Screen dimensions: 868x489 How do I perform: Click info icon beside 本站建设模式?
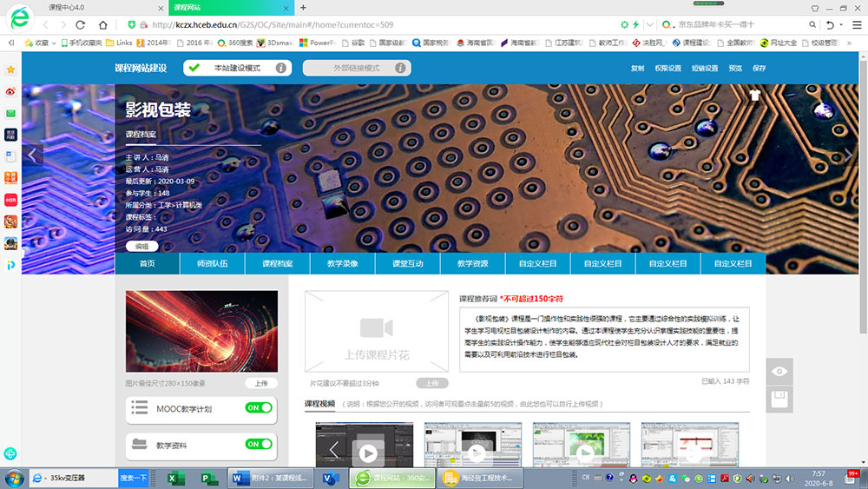click(x=280, y=68)
